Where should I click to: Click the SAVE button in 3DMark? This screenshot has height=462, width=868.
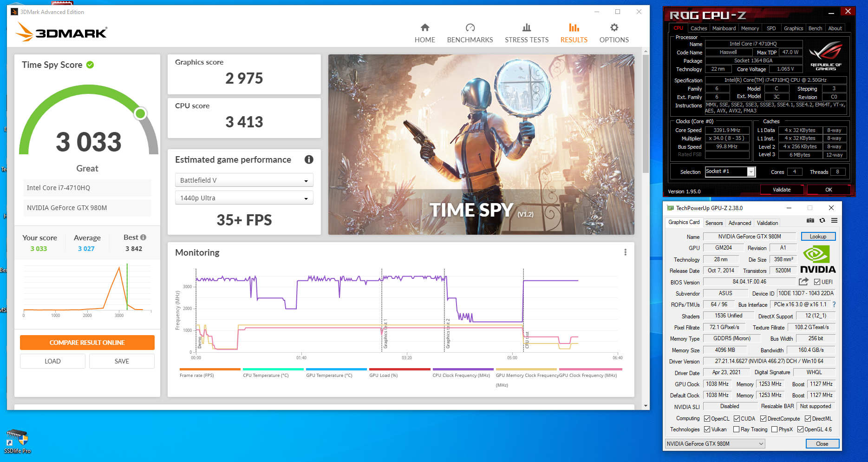pos(122,361)
